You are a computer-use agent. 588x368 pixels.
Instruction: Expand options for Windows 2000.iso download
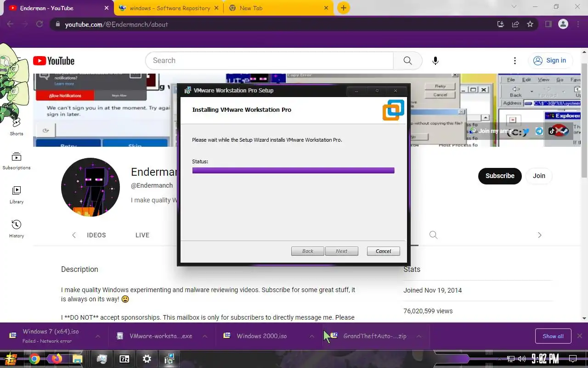[312, 336]
